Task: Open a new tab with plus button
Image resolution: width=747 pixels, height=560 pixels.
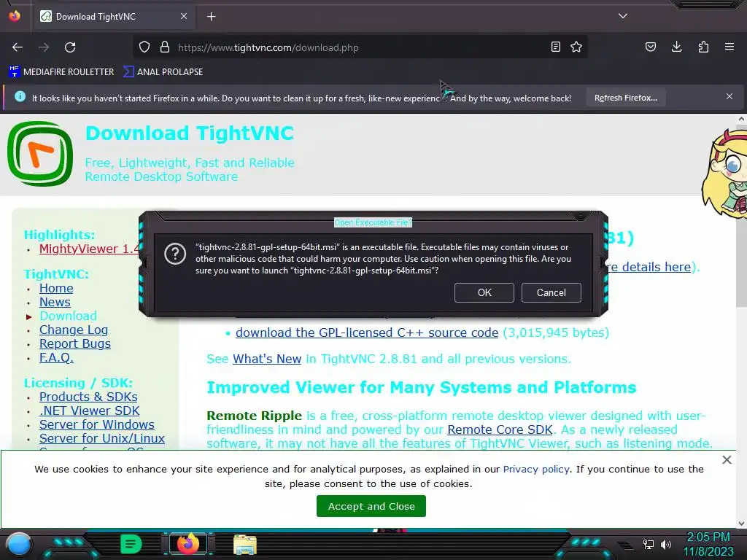Action: point(211,17)
